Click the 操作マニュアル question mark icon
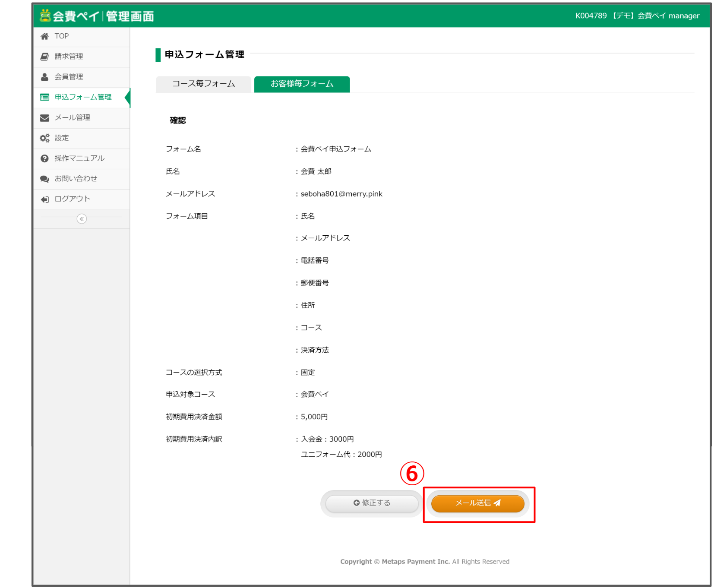 tap(44, 158)
